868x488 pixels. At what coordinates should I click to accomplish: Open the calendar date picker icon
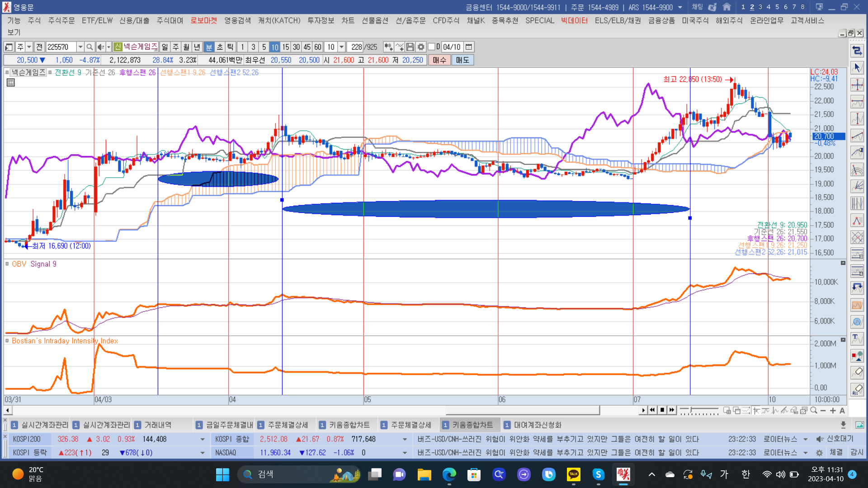469,47
